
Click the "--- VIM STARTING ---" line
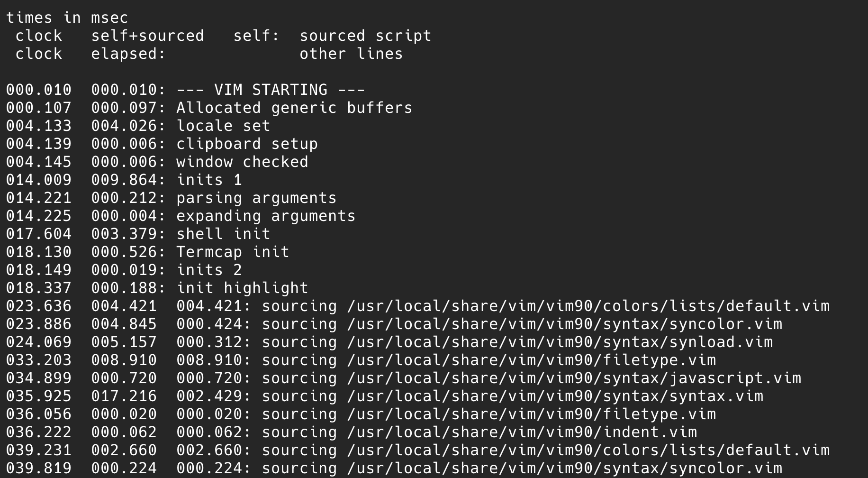point(271,90)
